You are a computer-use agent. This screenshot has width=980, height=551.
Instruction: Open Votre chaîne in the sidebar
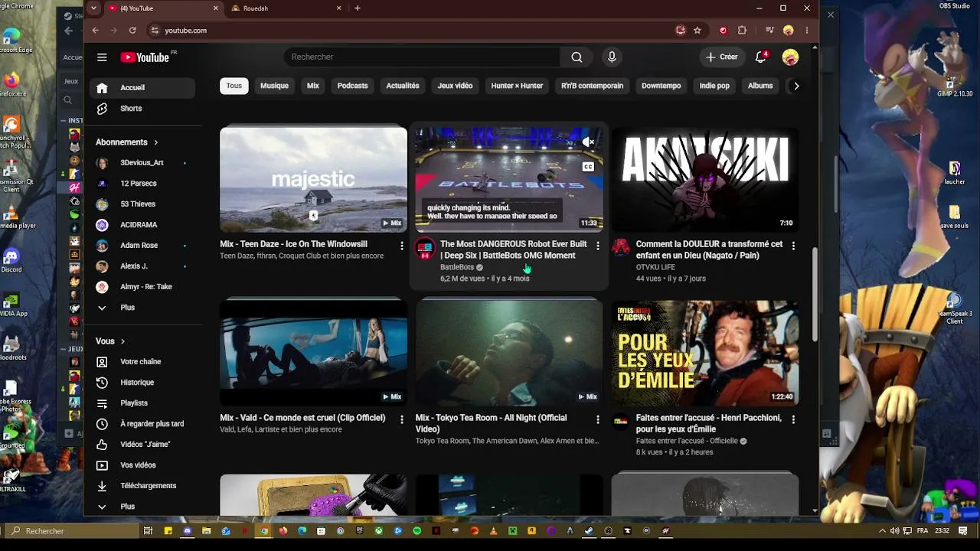[x=143, y=362]
